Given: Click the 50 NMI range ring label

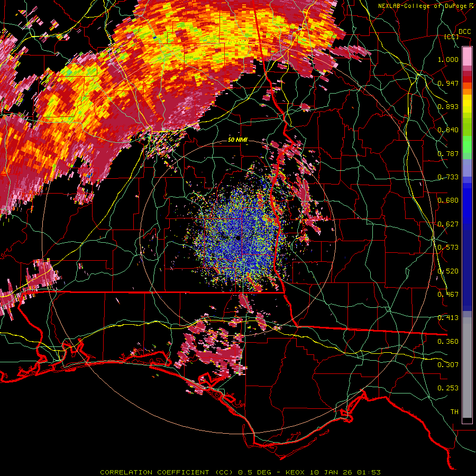Looking at the screenshot, I should (237, 140).
